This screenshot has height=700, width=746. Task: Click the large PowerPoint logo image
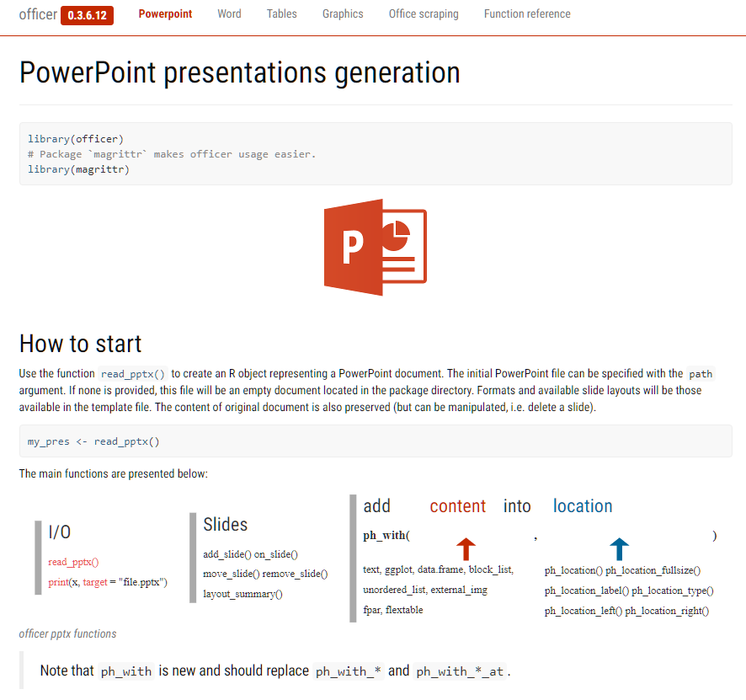coord(376,248)
